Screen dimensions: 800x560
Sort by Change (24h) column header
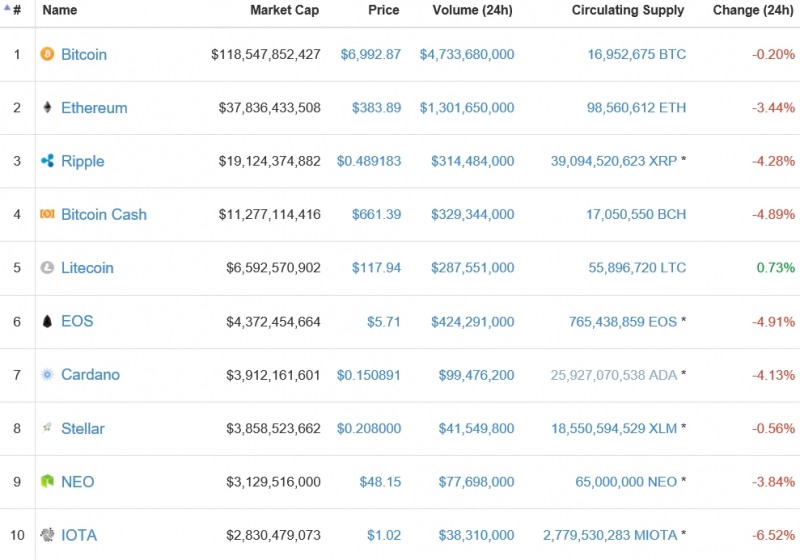coord(753,10)
